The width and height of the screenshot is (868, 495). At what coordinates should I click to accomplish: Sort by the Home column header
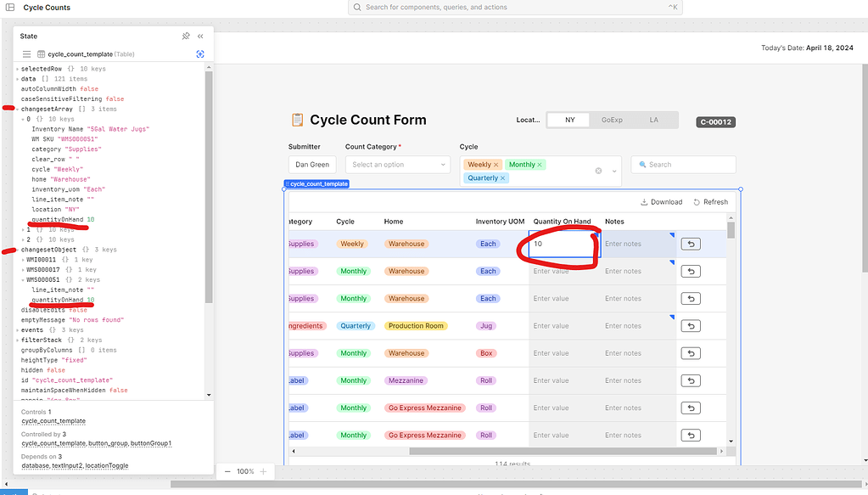tap(394, 222)
